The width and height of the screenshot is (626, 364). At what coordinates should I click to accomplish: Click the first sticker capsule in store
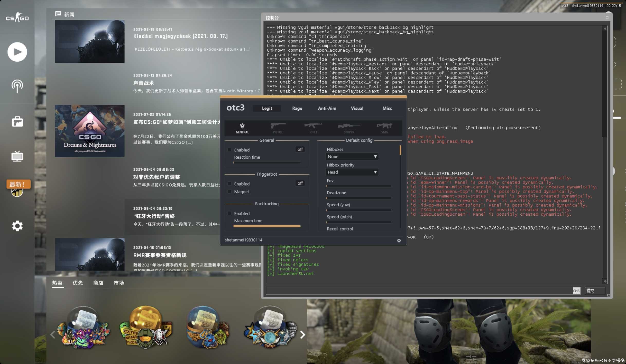pos(84,327)
